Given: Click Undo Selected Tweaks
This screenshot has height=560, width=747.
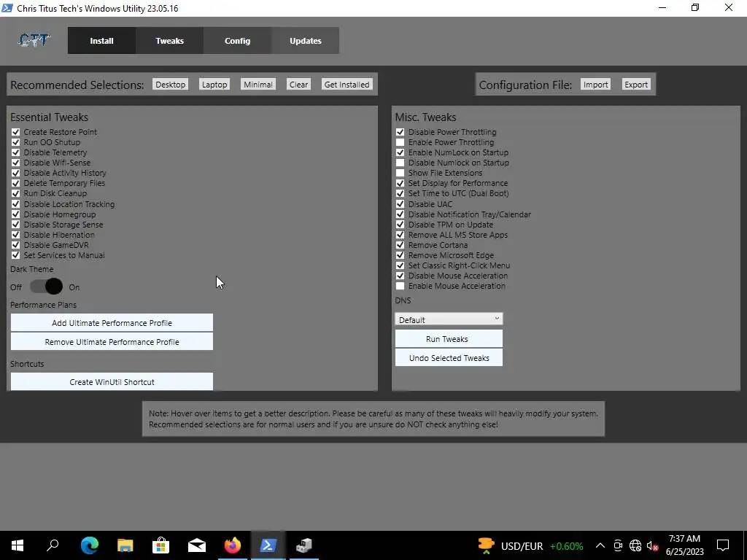Looking at the screenshot, I should pos(449,357).
